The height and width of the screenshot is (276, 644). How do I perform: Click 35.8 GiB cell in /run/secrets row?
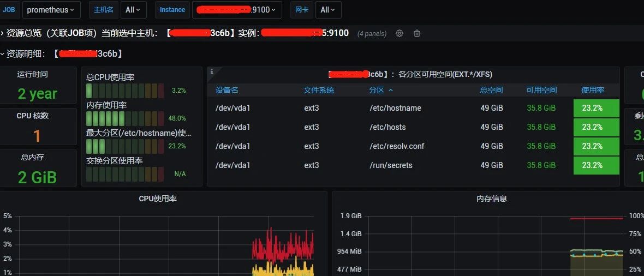(541, 165)
